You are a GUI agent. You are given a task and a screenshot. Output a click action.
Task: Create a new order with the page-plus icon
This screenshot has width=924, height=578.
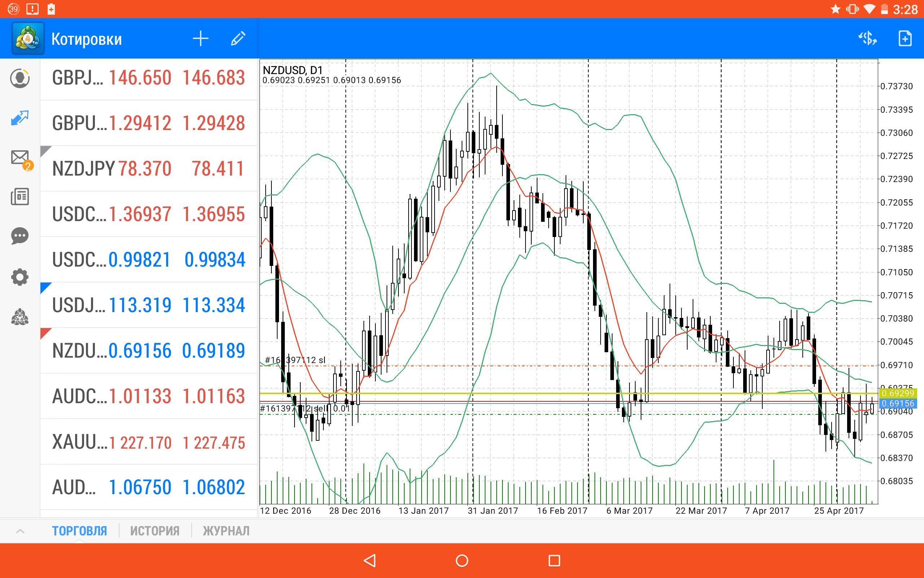click(905, 38)
